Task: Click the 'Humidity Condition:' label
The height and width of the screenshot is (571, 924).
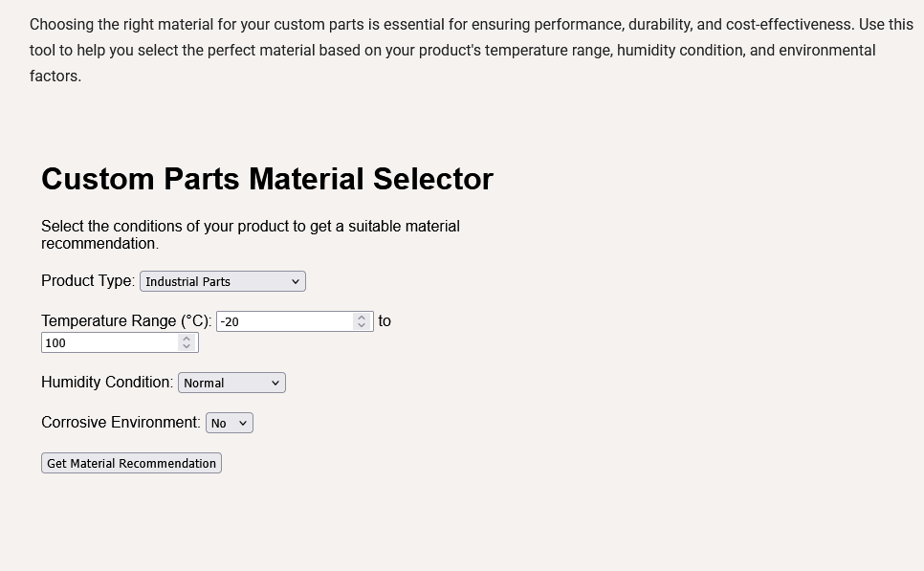Action: pyautogui.click(x=107, y=382)
